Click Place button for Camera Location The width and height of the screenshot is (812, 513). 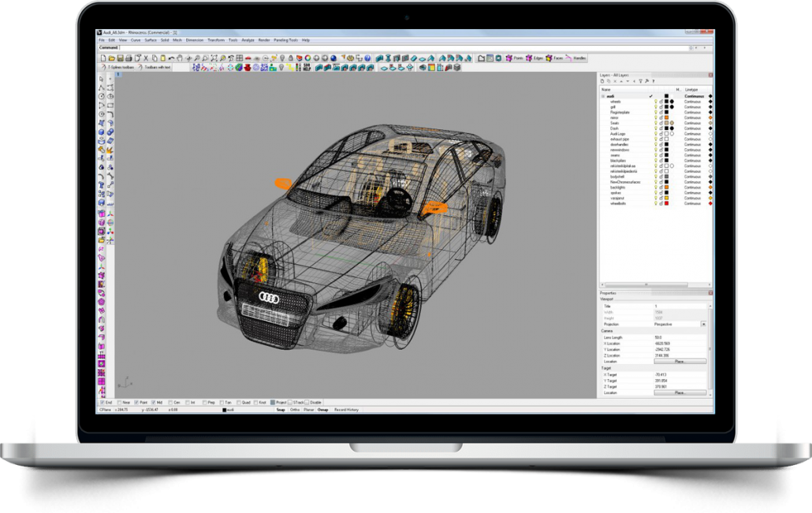[680, 362]
